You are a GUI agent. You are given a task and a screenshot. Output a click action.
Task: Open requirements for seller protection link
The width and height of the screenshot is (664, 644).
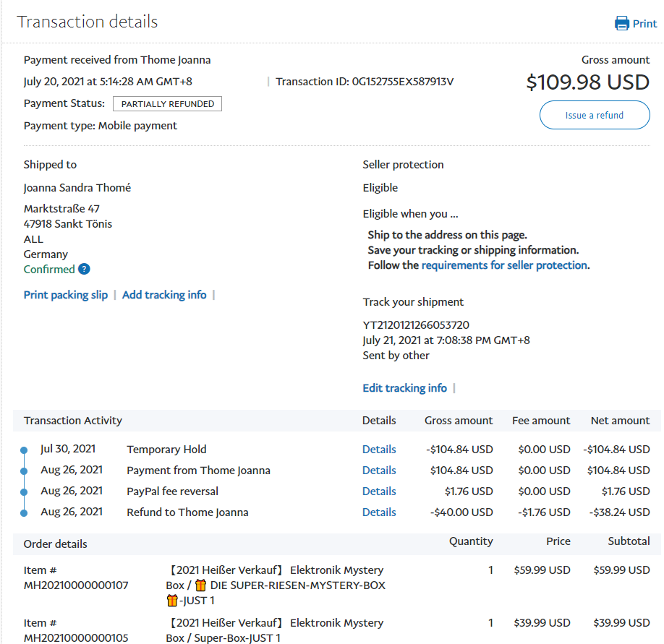pyautogui.click(x=504, y=265)
